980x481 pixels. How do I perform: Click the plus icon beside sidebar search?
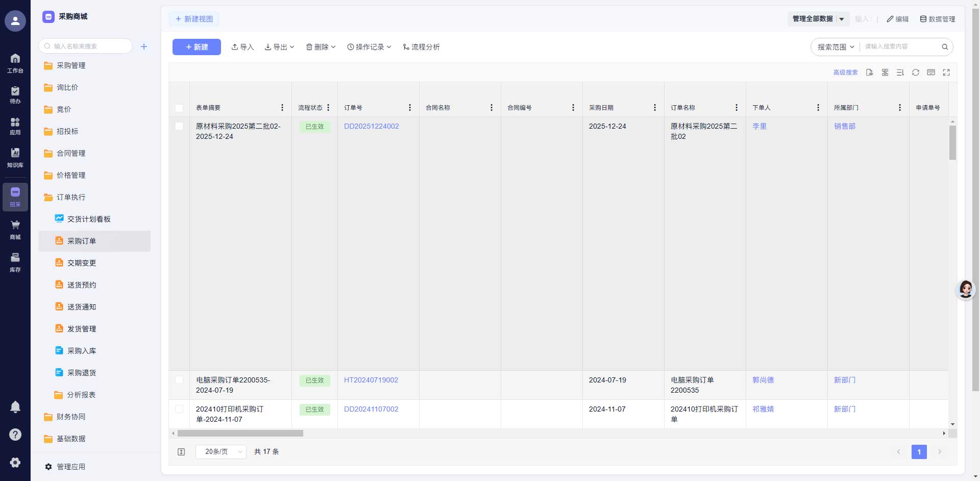coord(144,46)
